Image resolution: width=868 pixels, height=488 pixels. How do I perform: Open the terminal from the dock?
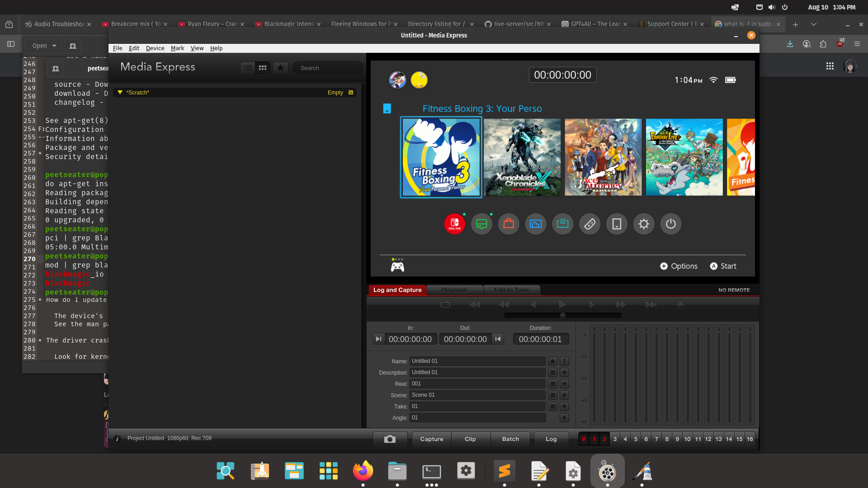tap(432, 472)
